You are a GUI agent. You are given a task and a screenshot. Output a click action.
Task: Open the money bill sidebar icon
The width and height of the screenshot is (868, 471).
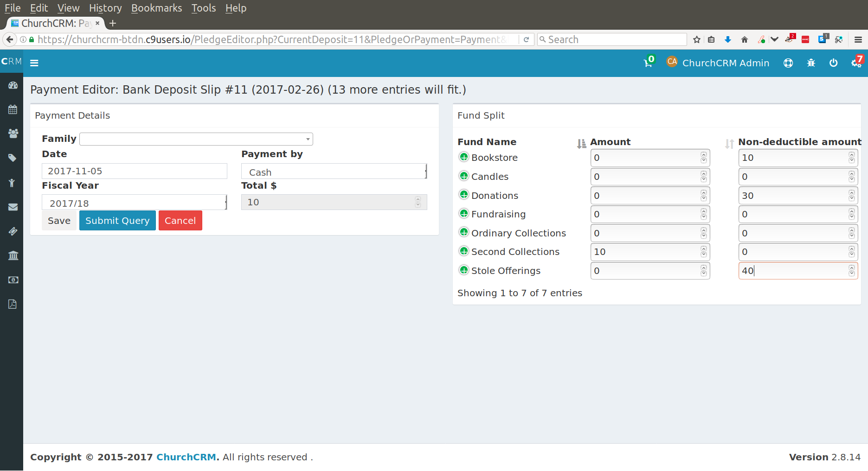click(x=13, y=280)
